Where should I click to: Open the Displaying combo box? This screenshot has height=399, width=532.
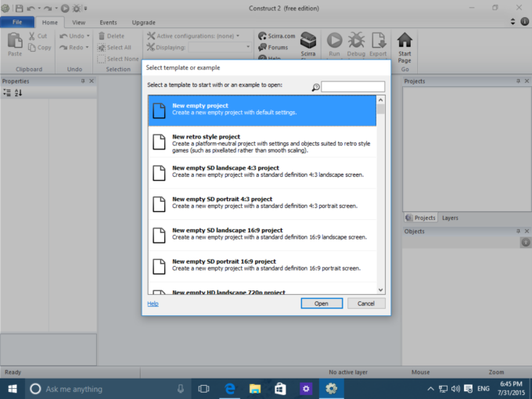pos(220,47)
